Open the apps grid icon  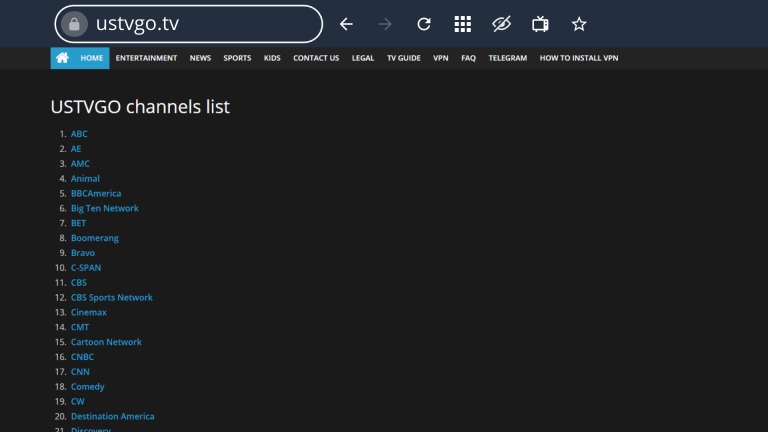462,24
